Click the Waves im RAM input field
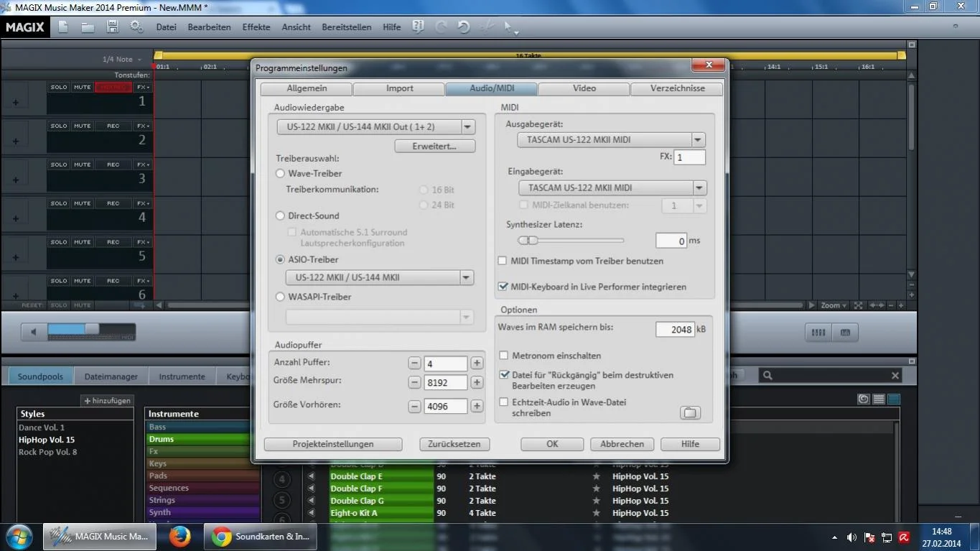This screenshot has height=551, width=980. pyautogui.click(x=675, y=330)
